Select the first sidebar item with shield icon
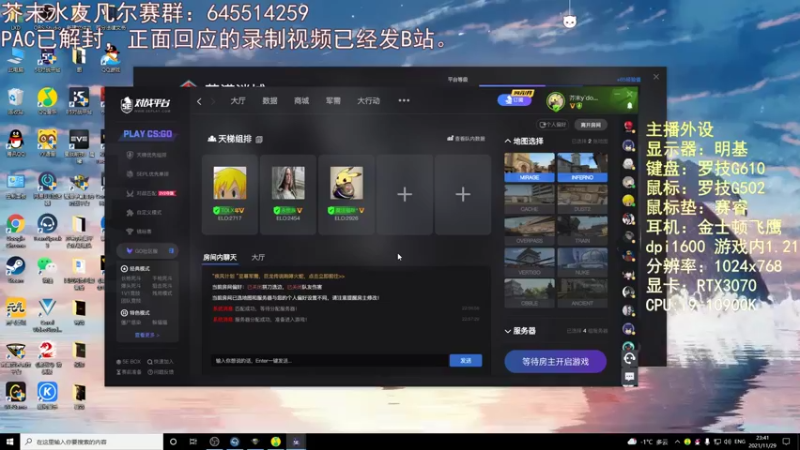The height and width of the screenshot is (450, 800). pos(147,155)
